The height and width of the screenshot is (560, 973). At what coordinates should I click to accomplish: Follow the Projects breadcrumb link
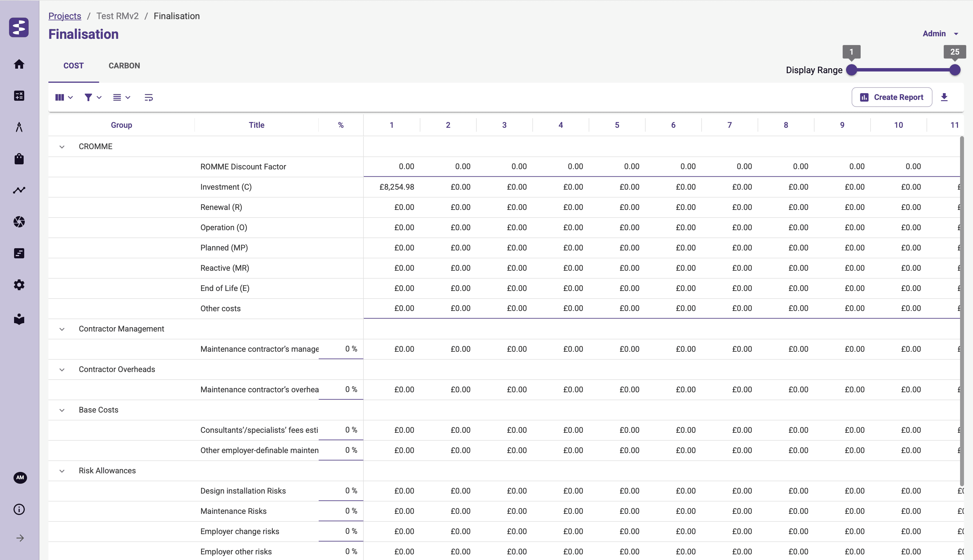tap(65, 16)
